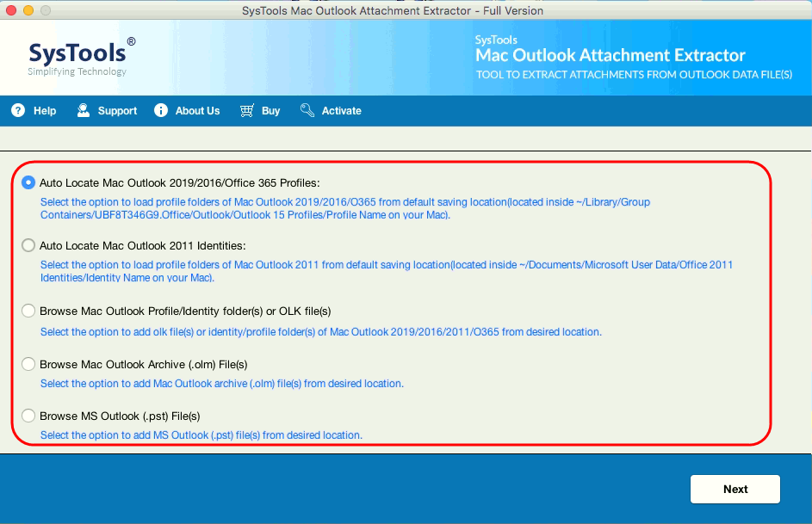Image resolution: width=812 pixels, height=524 pixels.
Task: Click the description about Mac Outlook archive (.olm)
Action: click(x=221, y=383)
